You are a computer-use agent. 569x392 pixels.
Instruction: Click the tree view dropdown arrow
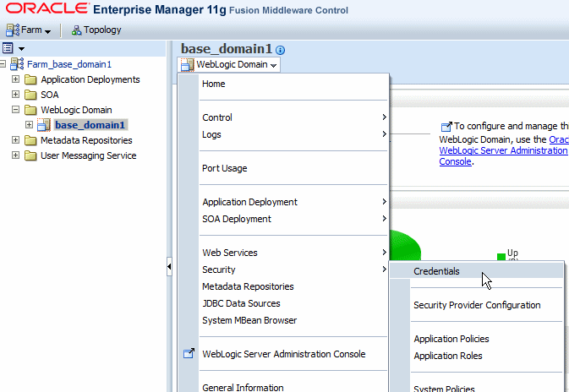click(x=21, y=49)
